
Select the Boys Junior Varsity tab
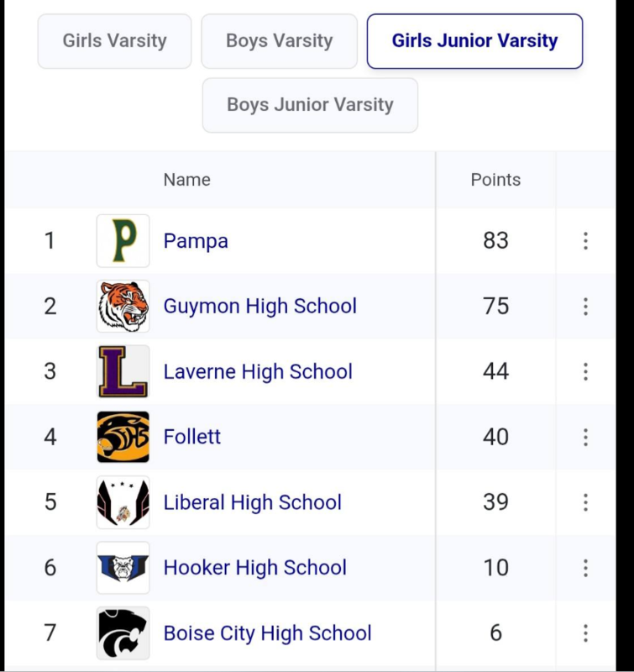310,105
